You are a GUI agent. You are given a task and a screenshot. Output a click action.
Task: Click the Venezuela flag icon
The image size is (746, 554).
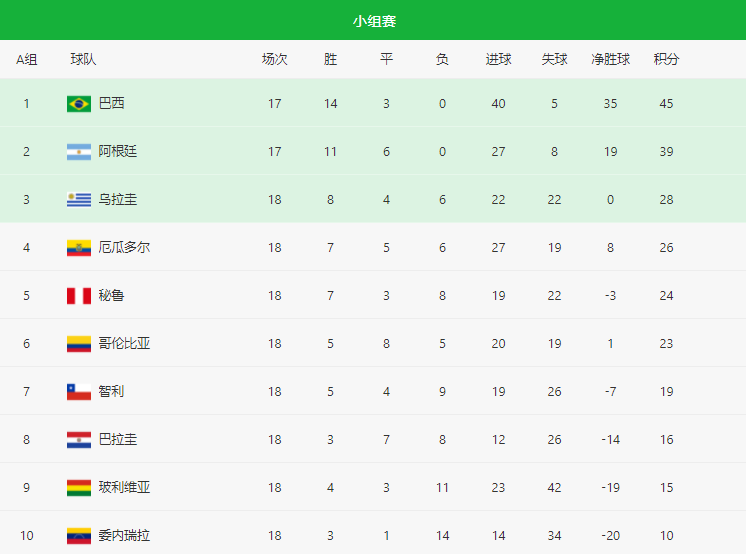79,536
